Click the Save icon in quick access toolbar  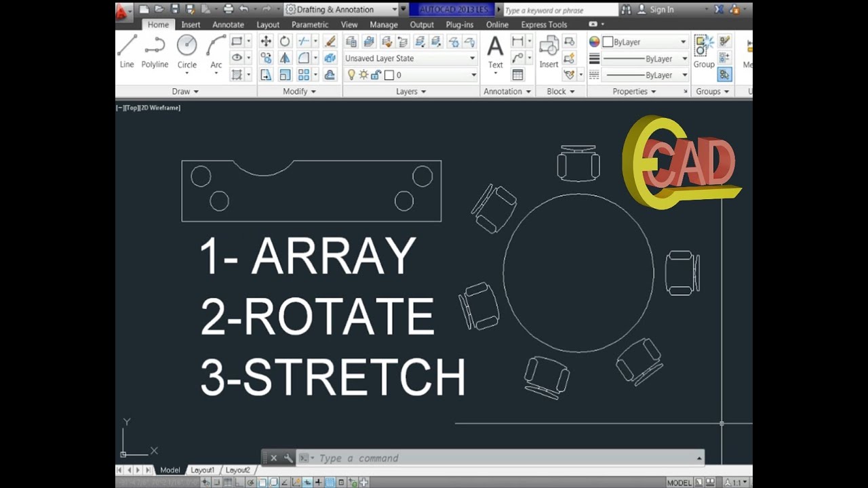coord(175,9)
